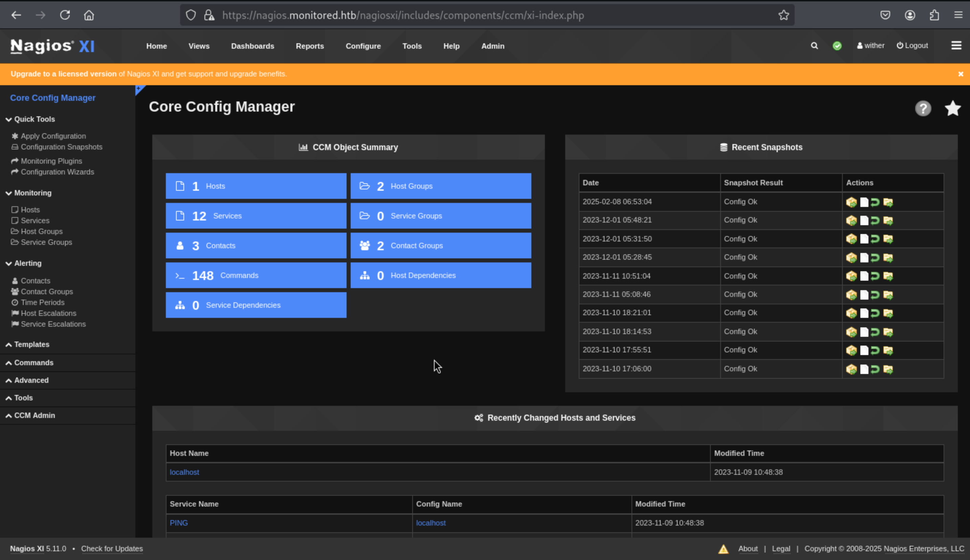Open the Reports menu in top navigation
The width and height of the screenshot is (970, 560).
click(309, 46)
